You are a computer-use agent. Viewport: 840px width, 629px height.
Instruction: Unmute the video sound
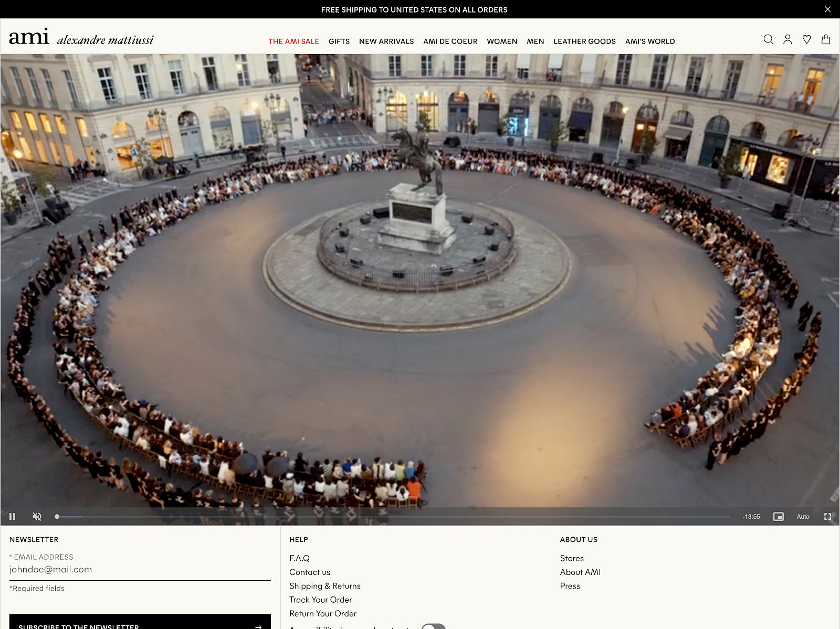pos(36,517)
